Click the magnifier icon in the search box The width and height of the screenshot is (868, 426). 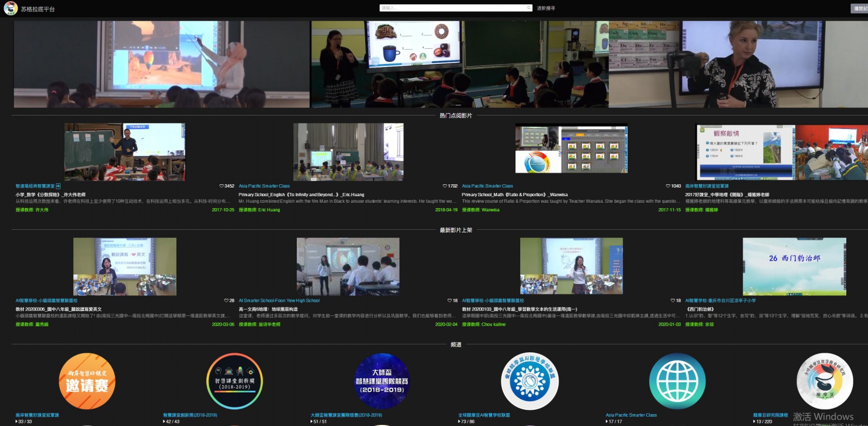(529, 8)
